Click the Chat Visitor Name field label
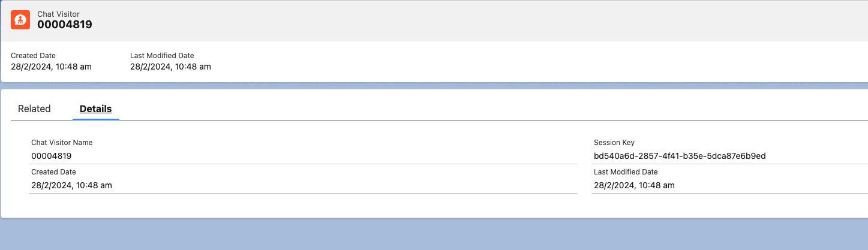Image resolution: width=868 pixels, height=250 pixels. coord(62,143)
